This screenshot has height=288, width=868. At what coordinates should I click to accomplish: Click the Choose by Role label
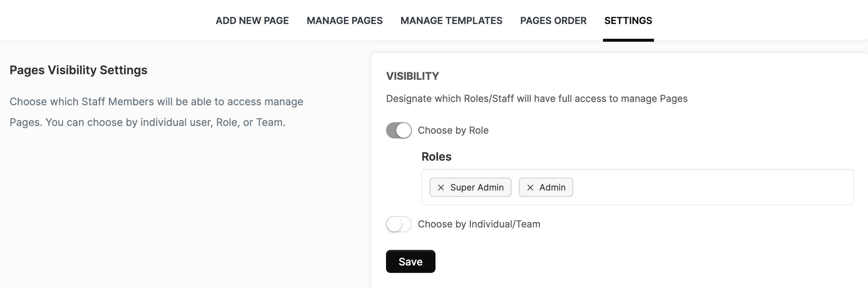click(x=453, y=130)
